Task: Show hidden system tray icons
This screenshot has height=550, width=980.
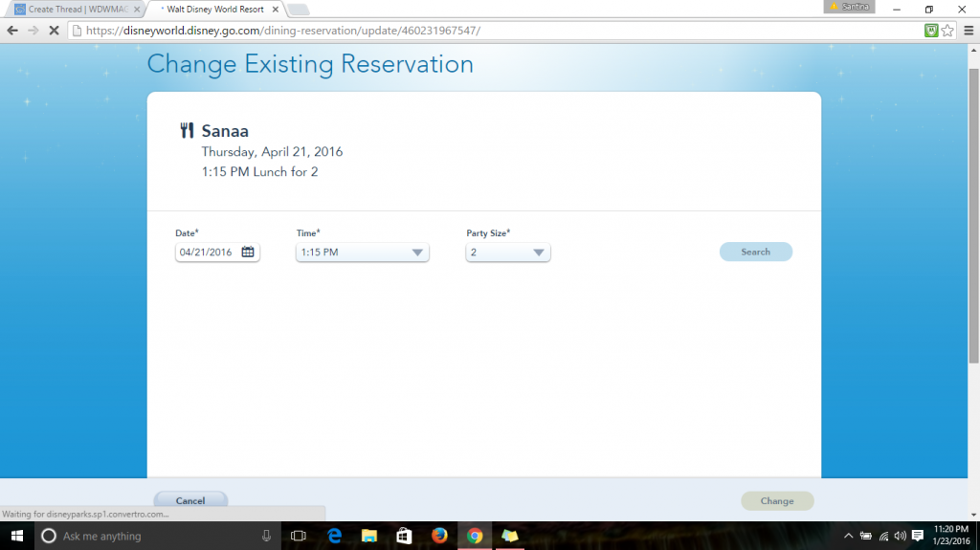Action: (x=848, y=536)
